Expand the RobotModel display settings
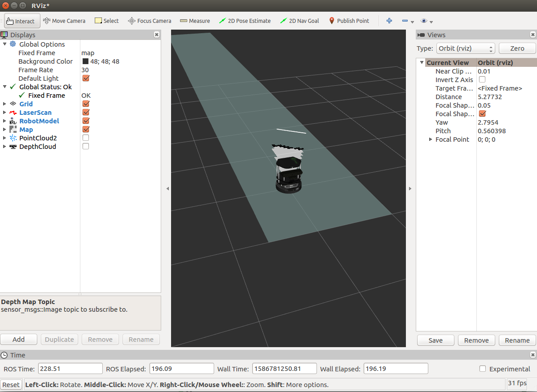The width and height of the screenshot is (537, 392). (4, 121)
